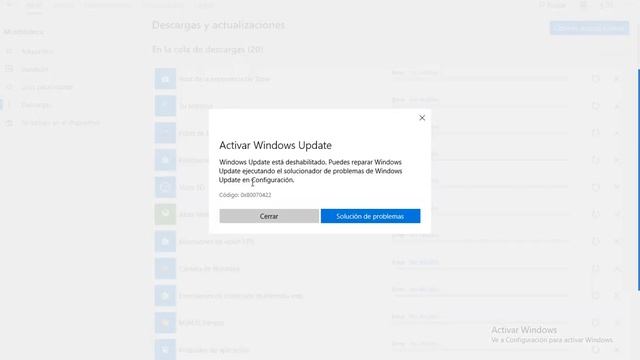Cancel download of MSN El tiempo
This screenshot has height=360, width=640.
[x=617, y=323]
